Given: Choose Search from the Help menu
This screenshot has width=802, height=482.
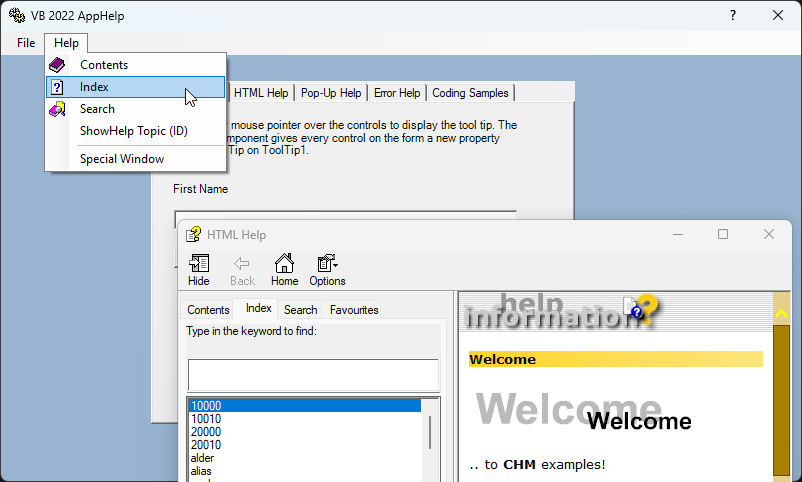Looking at the screenshot, I should tap(136, 109).
